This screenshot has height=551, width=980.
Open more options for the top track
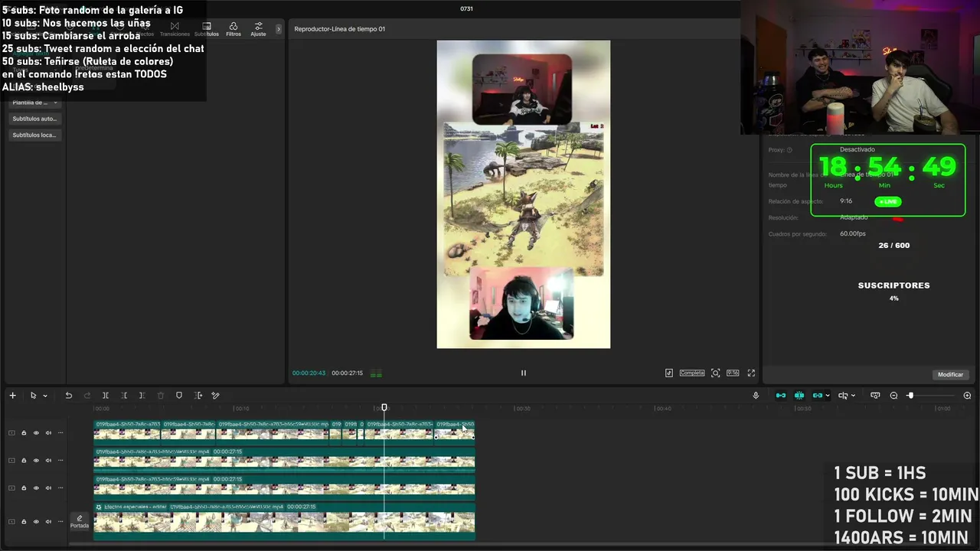60,432
